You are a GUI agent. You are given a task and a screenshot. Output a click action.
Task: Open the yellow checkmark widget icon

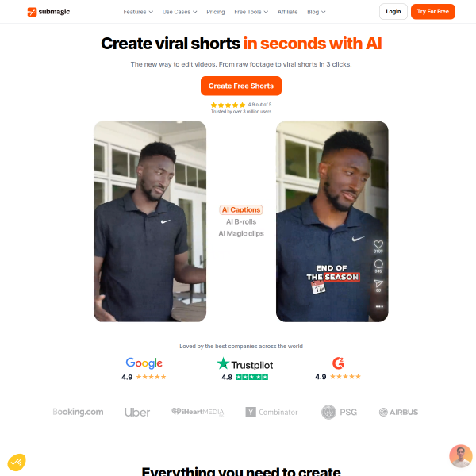point(17,462)
